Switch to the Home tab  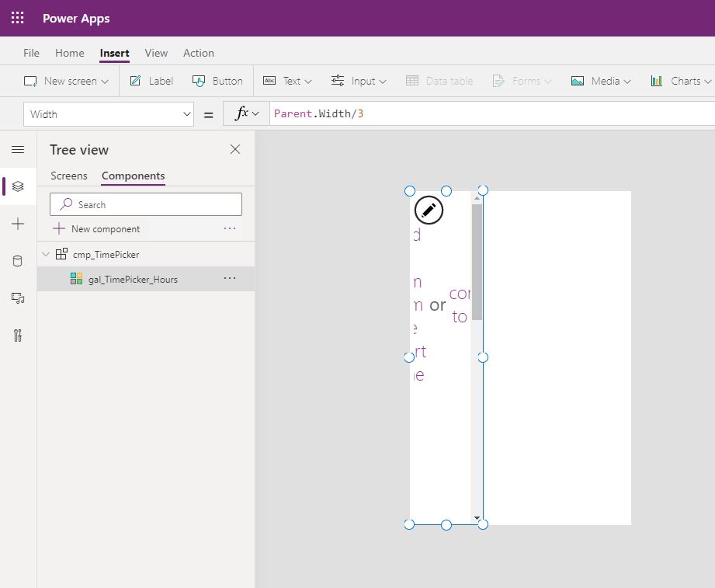(69, 53)
